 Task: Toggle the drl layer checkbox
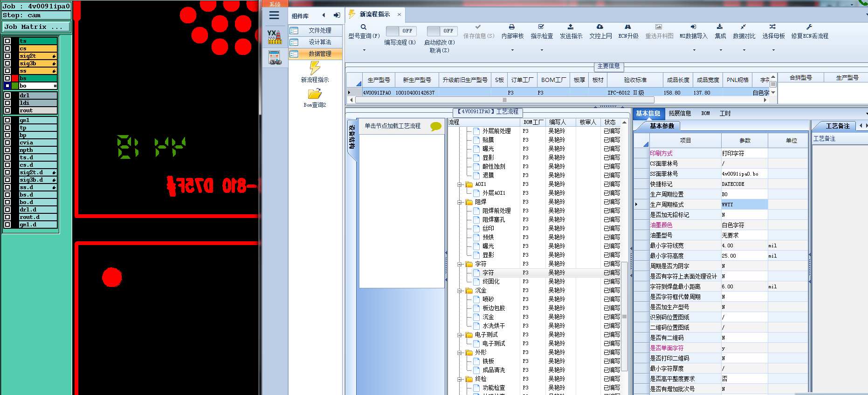tap(7, 95)
